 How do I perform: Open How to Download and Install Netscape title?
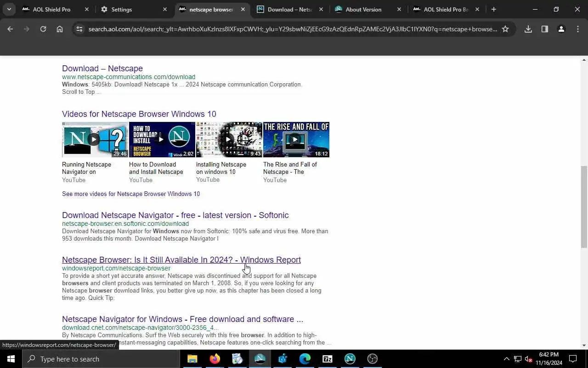[156, 168]
